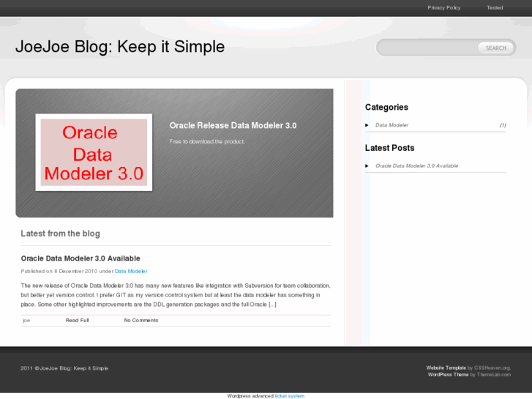Focus the search text field
Viewport: 532px width, 399px height.
[x=427, y=48]
